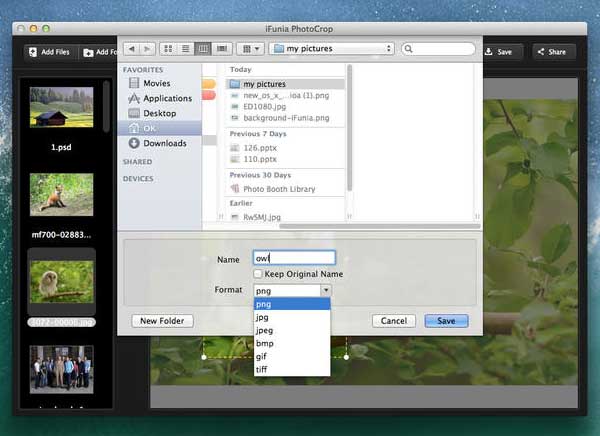Choose jpeg from the format list
Image resolution: width=600 pixels, height=436 pixels.
[x=292, y=330]
